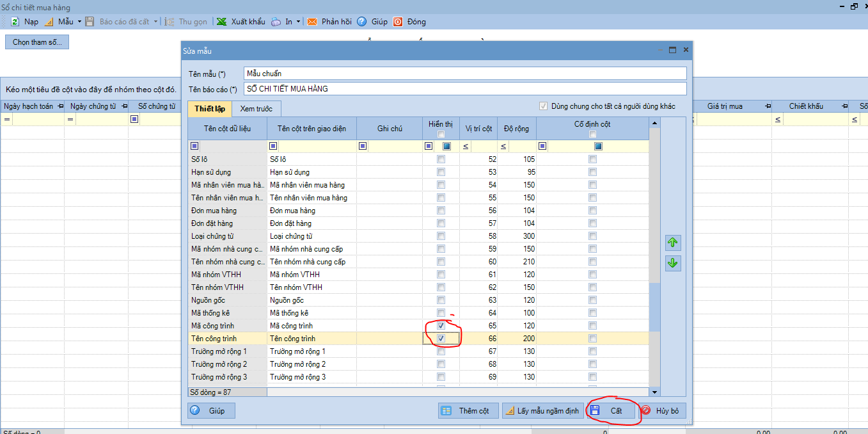Select the Nguồn gốc row
Screen dimensions: 868x434
[x=419, y=300]
